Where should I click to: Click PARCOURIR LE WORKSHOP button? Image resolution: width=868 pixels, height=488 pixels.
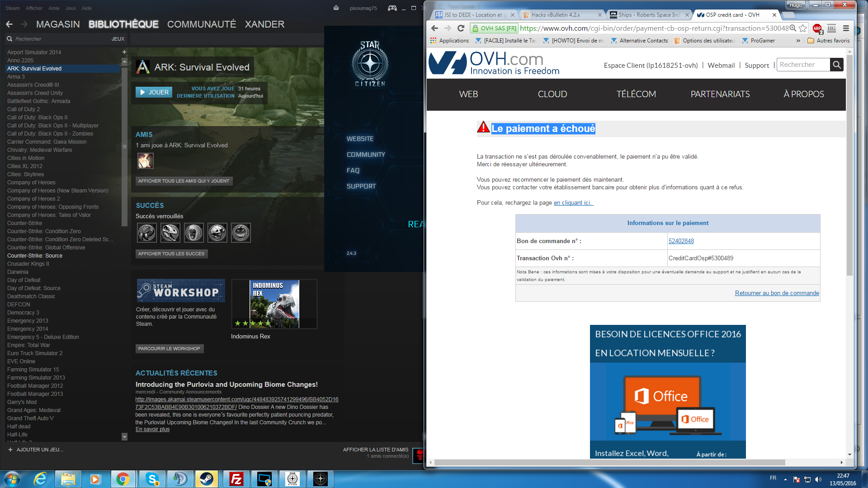[169, 349]
